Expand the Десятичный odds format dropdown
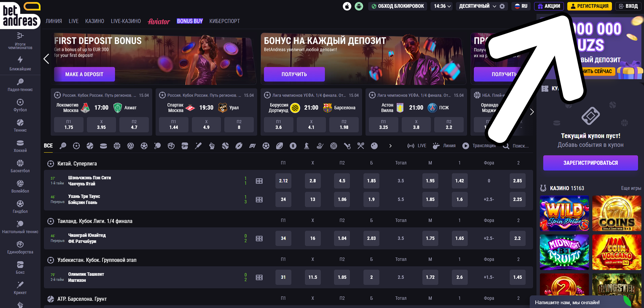The height and width of the screenshot is (308, 644). coord(477,6)
